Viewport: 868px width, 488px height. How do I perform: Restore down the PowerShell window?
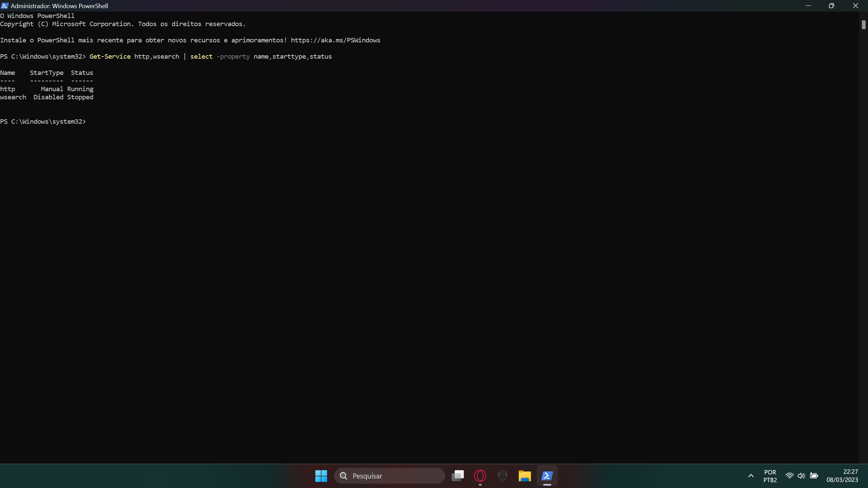(831, 6)
